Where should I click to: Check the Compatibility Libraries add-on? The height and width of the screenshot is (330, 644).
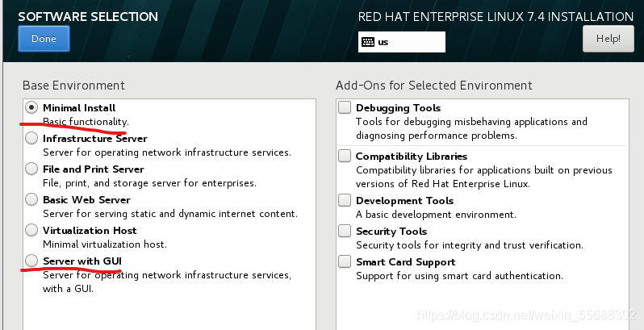tap(345, 156)
